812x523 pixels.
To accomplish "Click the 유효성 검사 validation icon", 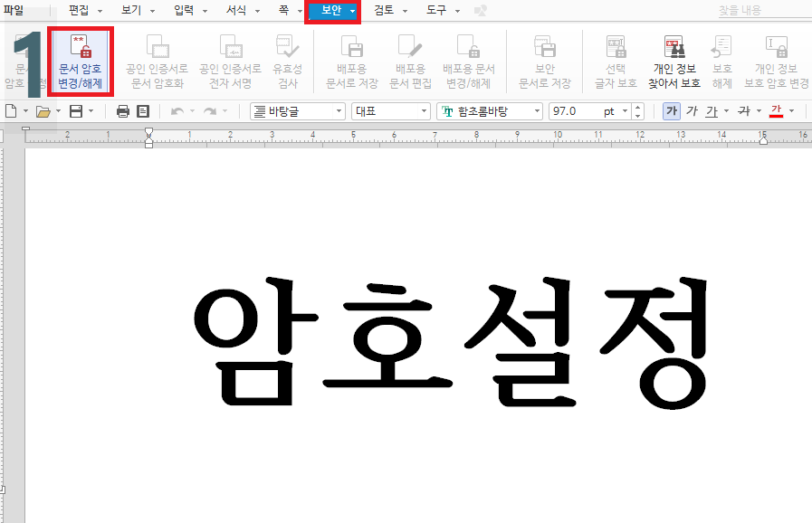I will [x=286, y=61].
